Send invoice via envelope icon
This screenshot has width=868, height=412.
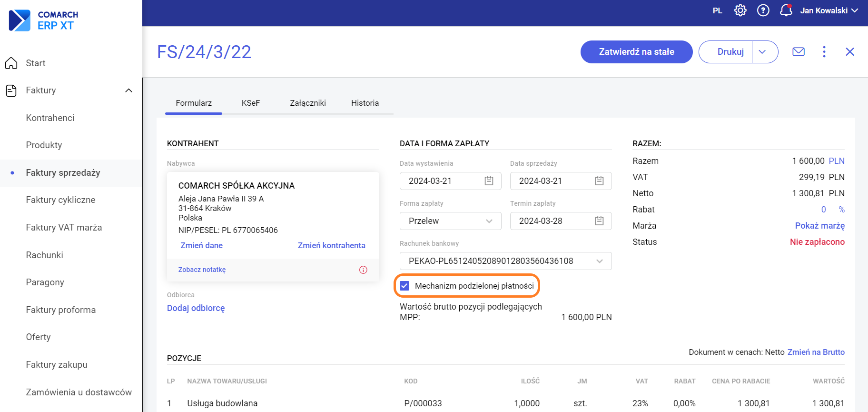[798, 52]
